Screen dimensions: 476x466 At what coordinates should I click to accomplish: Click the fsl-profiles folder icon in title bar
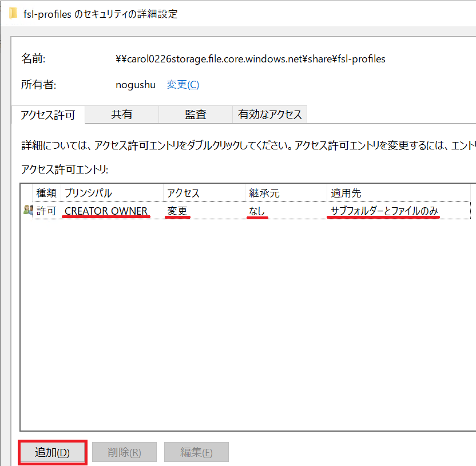[x=13, y=14]
